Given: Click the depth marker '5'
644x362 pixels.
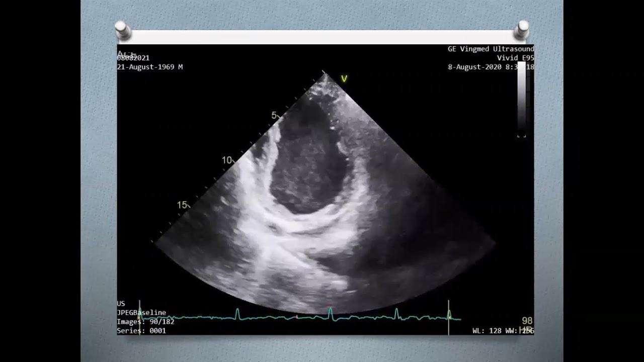Looking at the screenshot, I should point(274,116).
